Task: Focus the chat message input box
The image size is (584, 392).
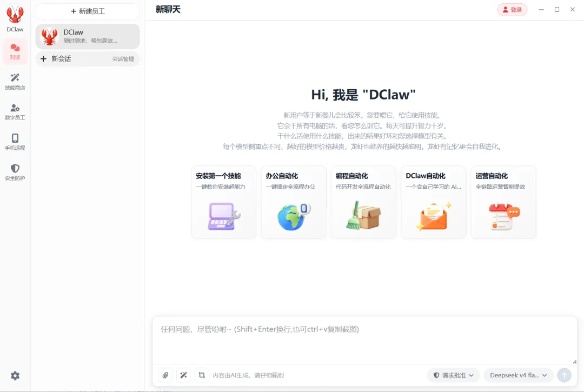Action: pos(364,340)
